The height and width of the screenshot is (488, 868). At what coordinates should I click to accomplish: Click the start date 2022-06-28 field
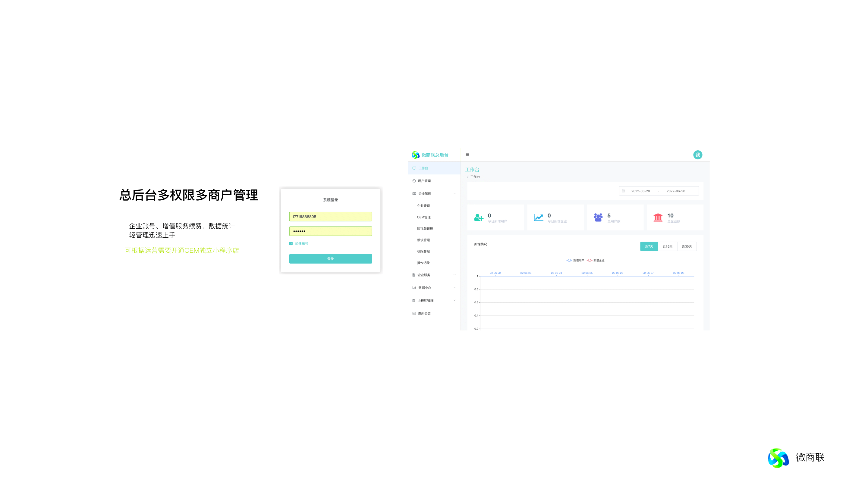point(640,191)
